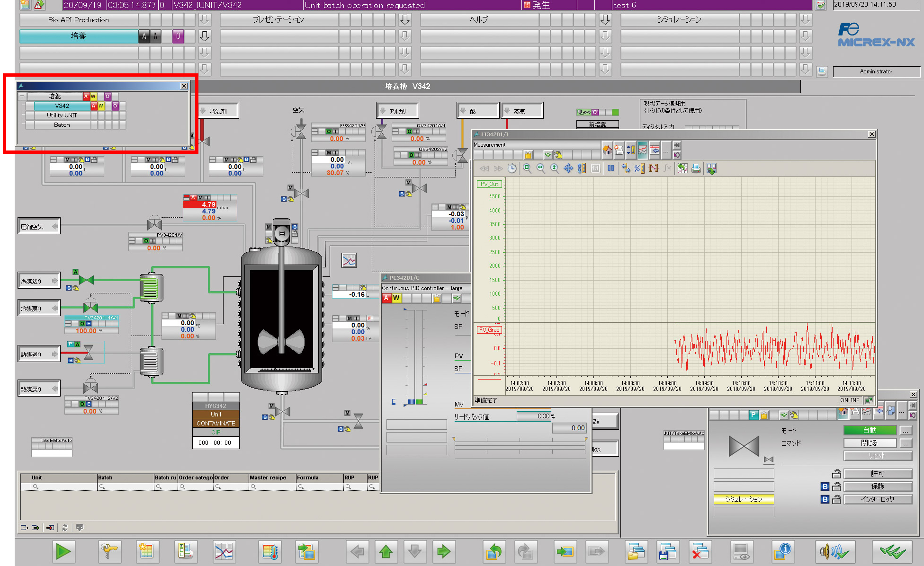Image resolution: width=924 pixels, height=566 pixels.
Task: Click the 閉じる command button
Action: 870,443
